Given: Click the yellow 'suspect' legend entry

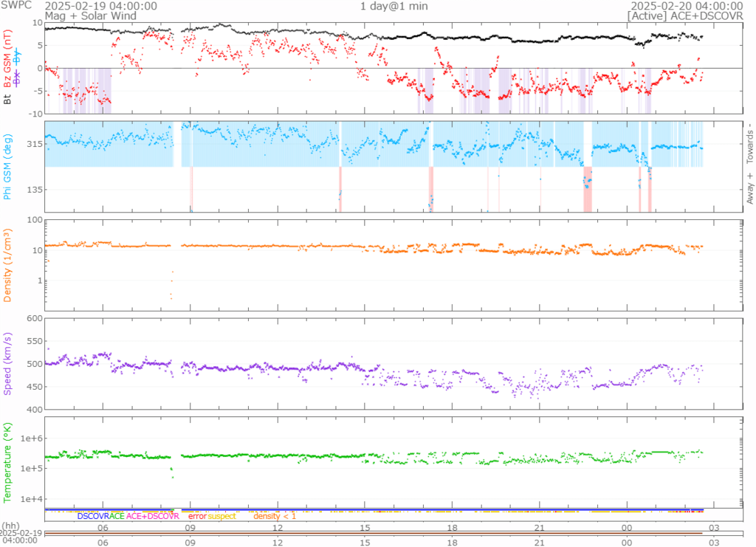Looking at the screenshot, I should click(221, 516).
